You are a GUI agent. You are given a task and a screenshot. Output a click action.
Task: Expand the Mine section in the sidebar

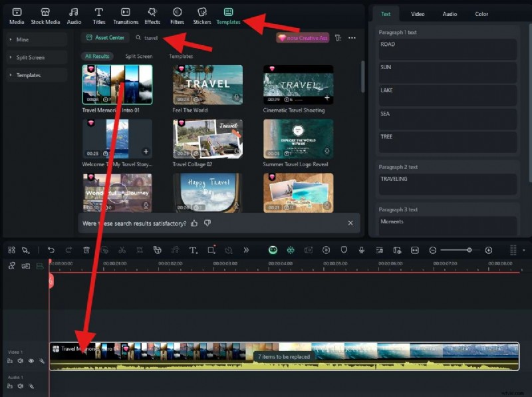[23, 39]
